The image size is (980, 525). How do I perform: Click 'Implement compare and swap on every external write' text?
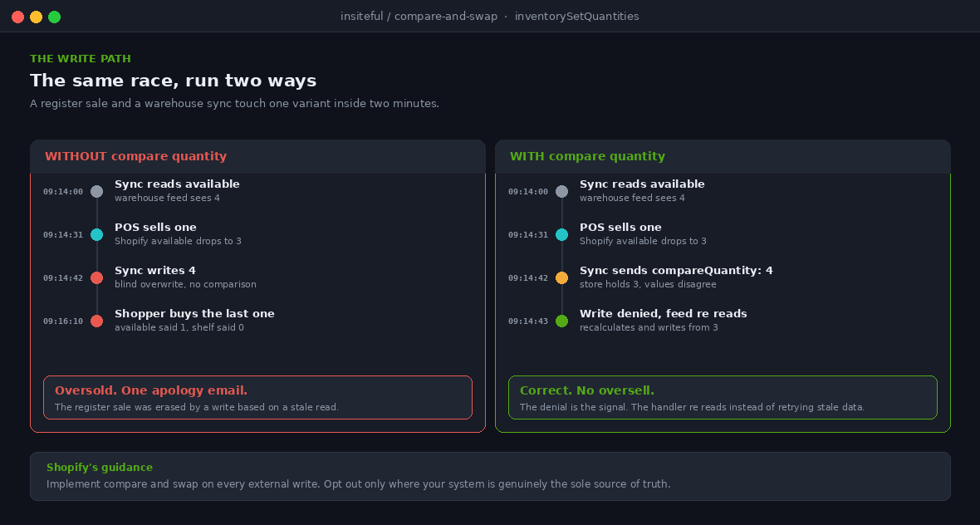[x=183, y=484]
